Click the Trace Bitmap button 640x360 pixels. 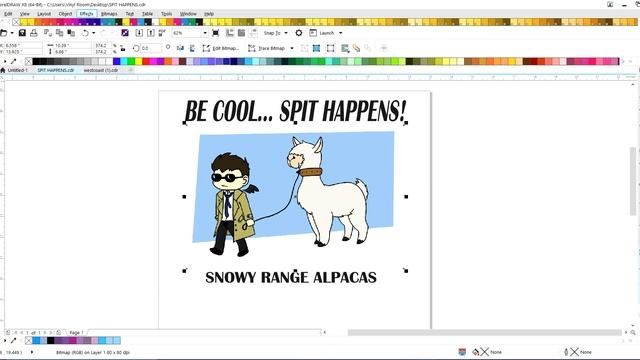[267, 49]
